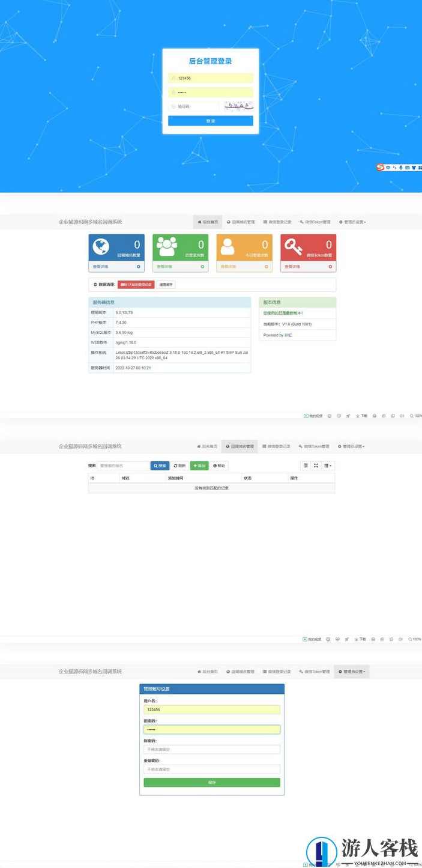
Task: Open 查看详情 under the 回调域名数量 card
Action: click(100, 266)
